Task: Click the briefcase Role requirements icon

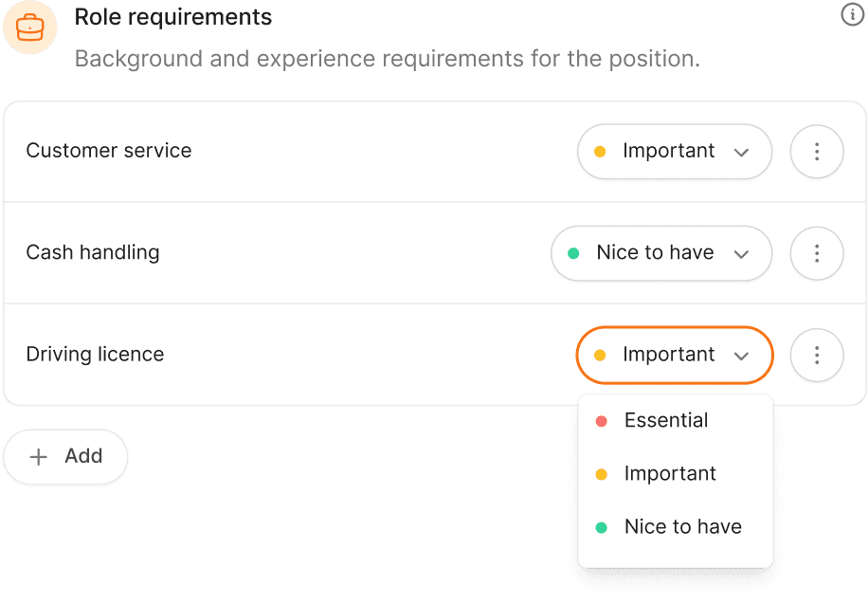Action: pos(29,27)
